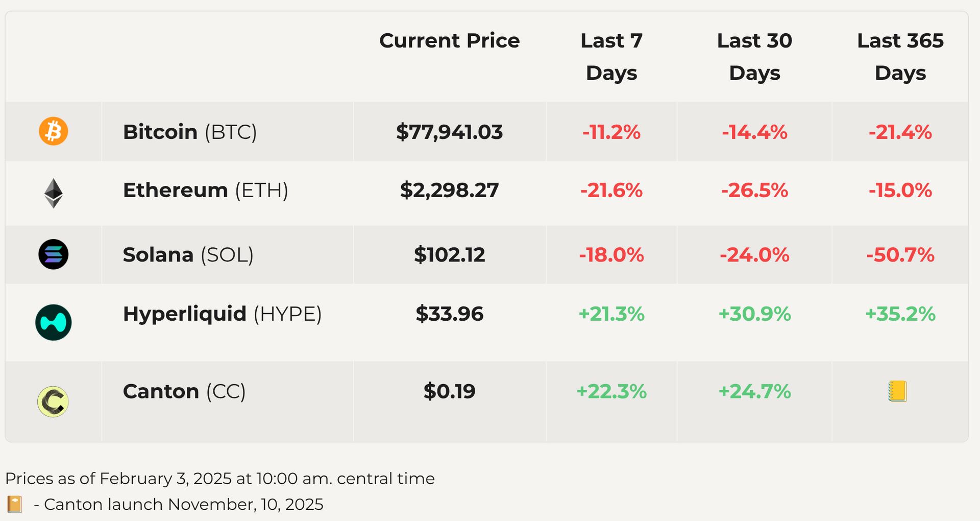Open the Solana (SOL) name label
This screenshot has width=980, height=521.
[x=188, y=254]
